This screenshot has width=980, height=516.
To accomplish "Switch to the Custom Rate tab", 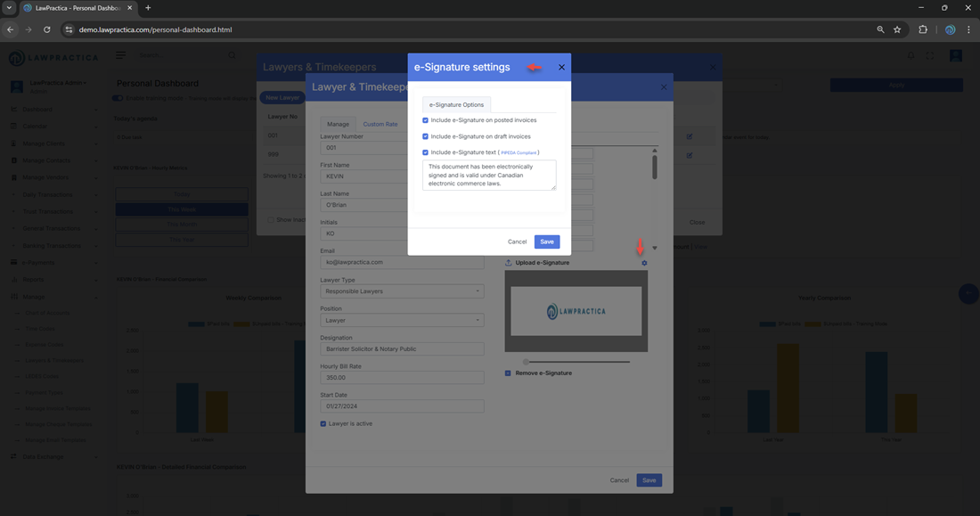I will click(380, 124).
